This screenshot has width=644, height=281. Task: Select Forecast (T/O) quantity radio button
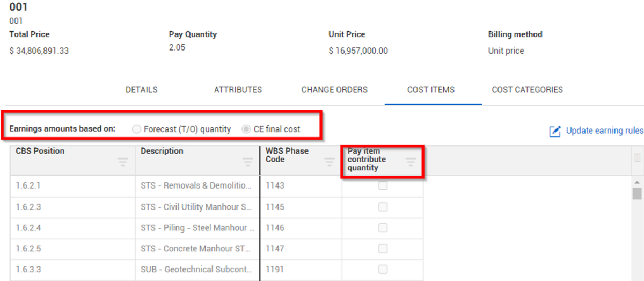(136, 129)
